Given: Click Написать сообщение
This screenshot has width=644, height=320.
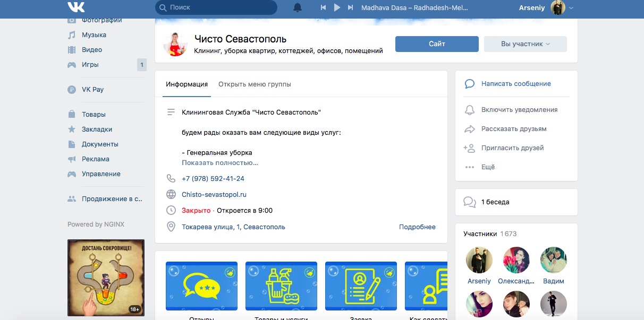Looking at the screenshot, I should pos(516,84).
